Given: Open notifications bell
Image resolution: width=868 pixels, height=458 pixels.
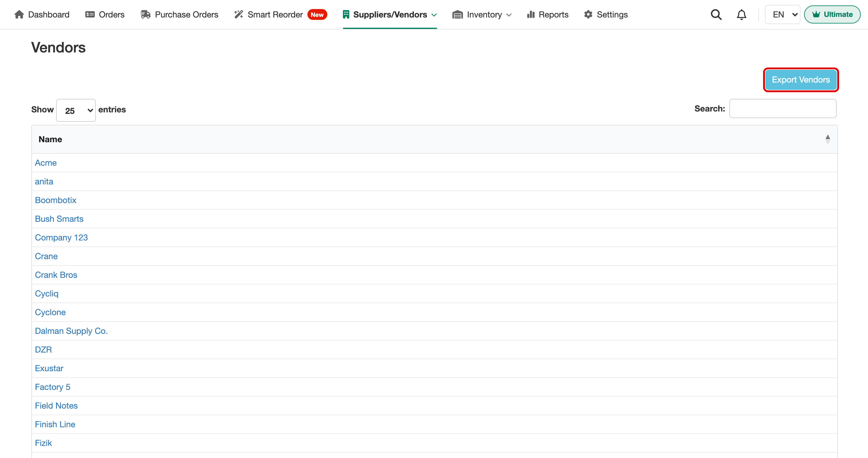Looking at the screenshot, I should [x=742, y=14].
